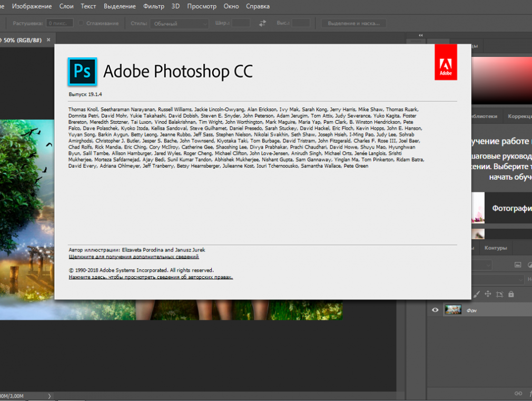Click the Выс. height input field
The image size is (532, 401).
pyautogui.click(x=301, y=23)
